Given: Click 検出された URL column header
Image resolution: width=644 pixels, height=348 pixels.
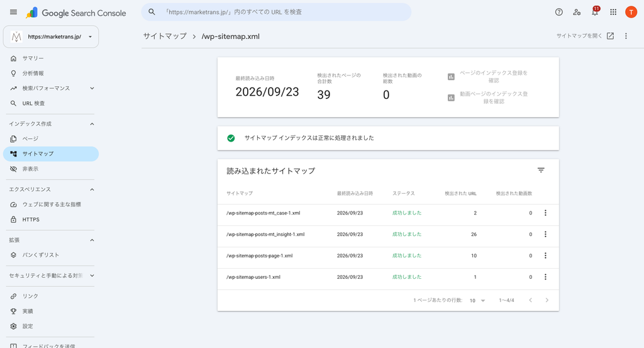Looking at the screenshot, I should click(x=460, y=193).
